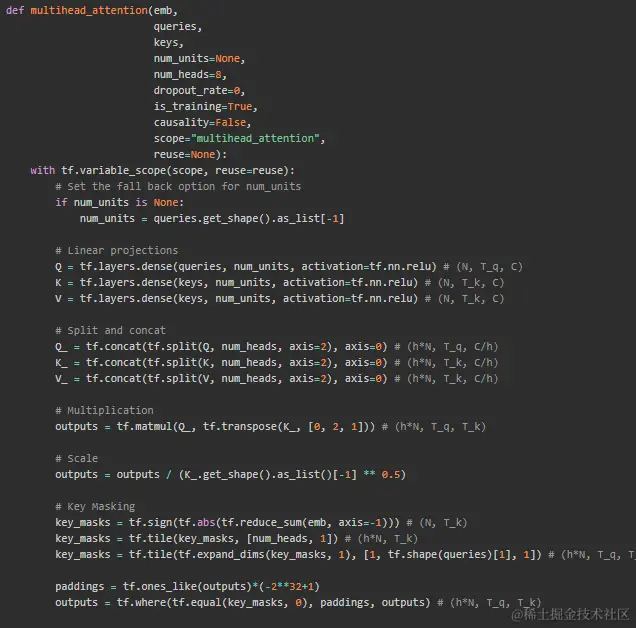Viewport: 636px width, 628px height.
Task: Select the num_units=None parameter line
Action: tap(199, 58)
